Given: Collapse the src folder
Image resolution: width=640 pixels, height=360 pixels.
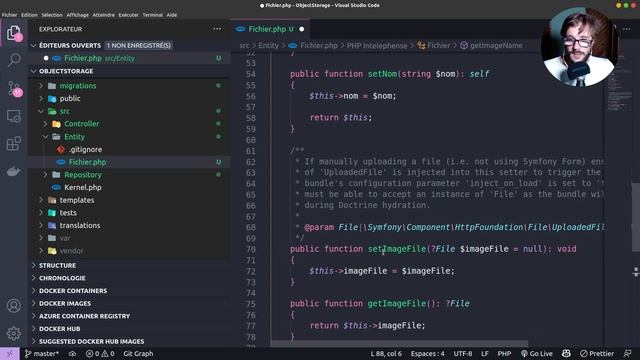Looking at the screenshot, I should pyautogui.click(x=41, y=111).
